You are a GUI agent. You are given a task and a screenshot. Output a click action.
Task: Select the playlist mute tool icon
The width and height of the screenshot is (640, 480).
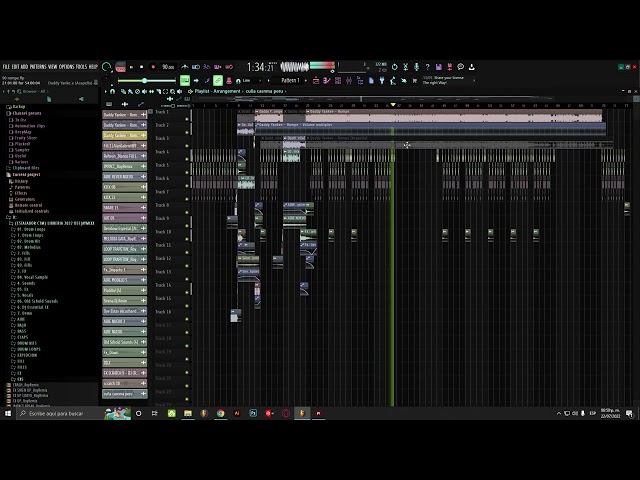(144, 91)
